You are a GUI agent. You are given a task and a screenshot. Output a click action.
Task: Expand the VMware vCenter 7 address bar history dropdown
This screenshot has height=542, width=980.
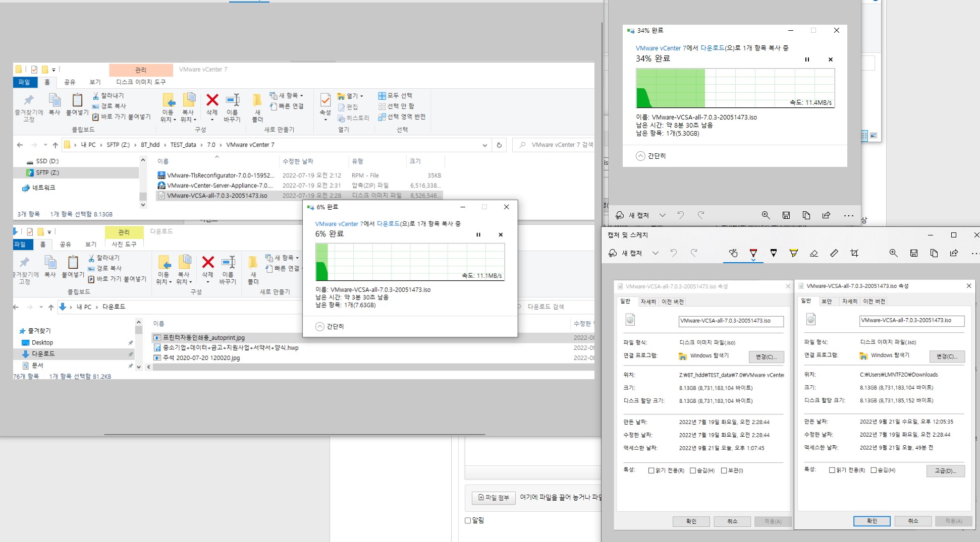(x=485, y=145)
